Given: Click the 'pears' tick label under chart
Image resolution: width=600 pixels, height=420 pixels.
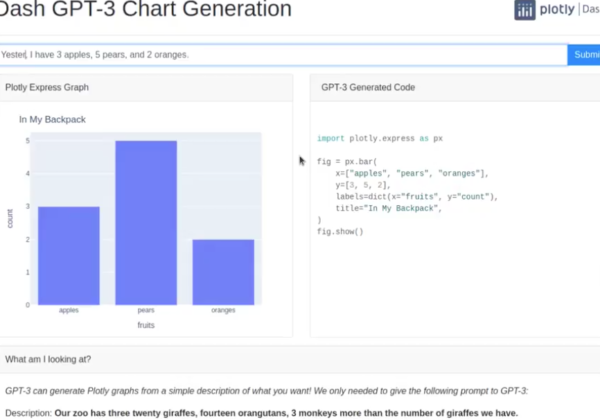Looking at the screenshot, I should pyautogui.click(x=146, y=310).
